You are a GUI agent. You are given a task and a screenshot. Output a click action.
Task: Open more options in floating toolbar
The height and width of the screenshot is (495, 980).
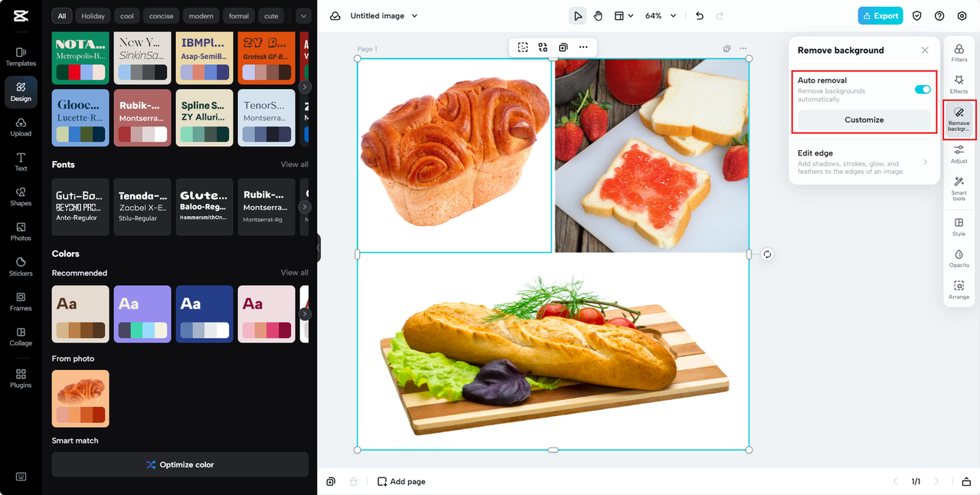click(583, 48)
